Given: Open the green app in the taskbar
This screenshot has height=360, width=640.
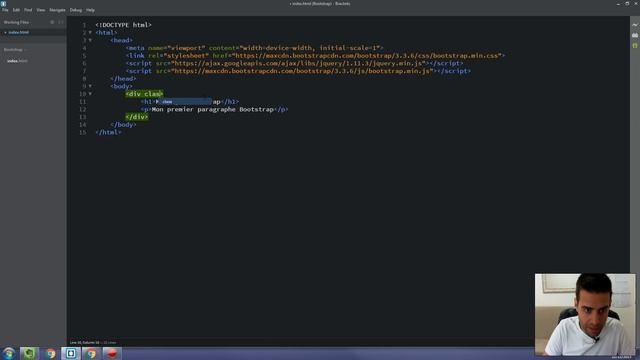Looking at the screenshot, I should coord(29,353).
